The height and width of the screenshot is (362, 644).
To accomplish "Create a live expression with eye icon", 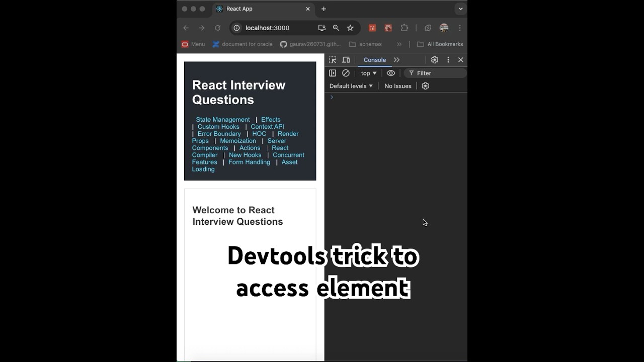I will [391, 73].
